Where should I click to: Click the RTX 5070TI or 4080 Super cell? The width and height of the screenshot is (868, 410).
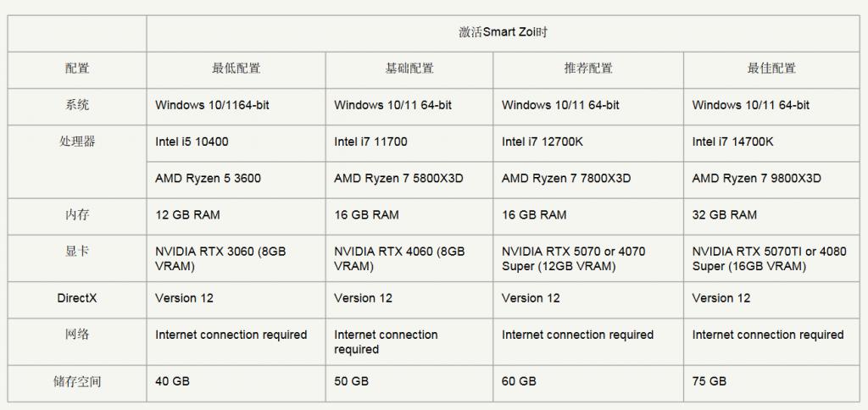pyautogui.click(x=771, y=258)
